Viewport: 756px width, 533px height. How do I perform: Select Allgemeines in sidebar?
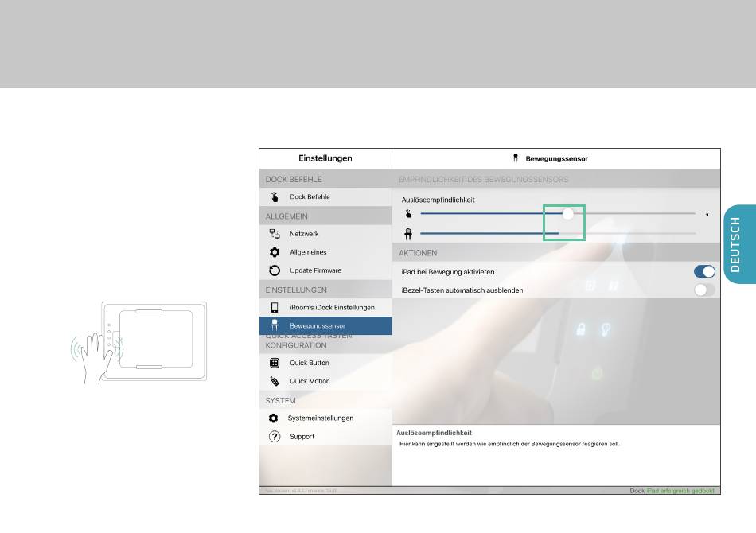click(x=325, y=252)
